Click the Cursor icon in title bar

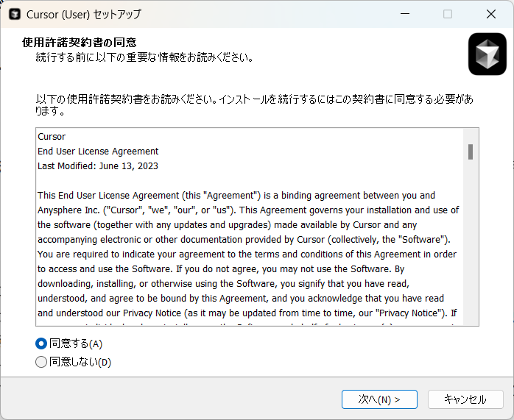tap(15, 15)
